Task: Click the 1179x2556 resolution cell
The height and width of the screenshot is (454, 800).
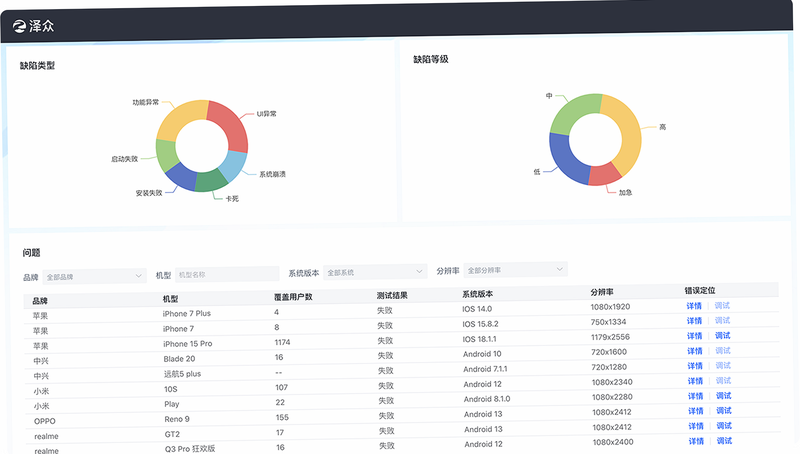Action: pos(610,337)
